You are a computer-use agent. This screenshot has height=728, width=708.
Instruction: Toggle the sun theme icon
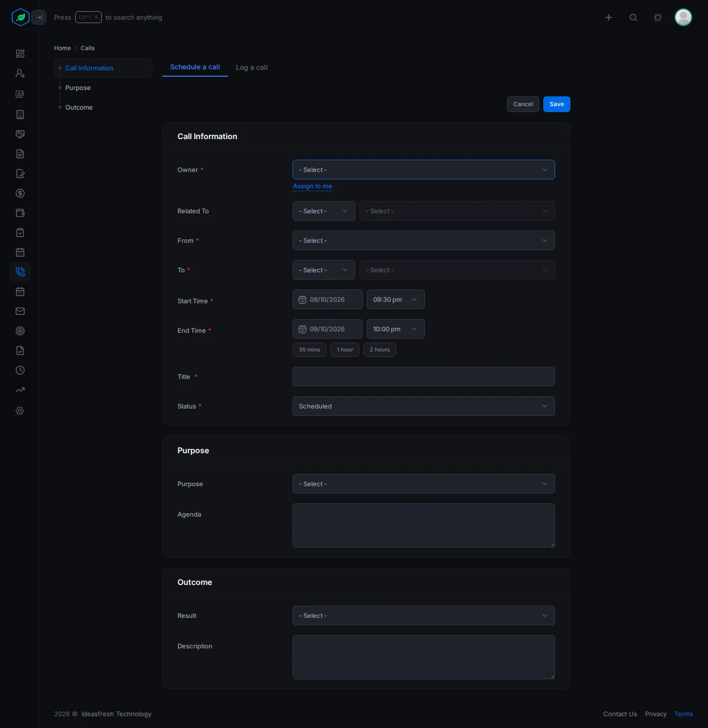(x=658, y=18)
